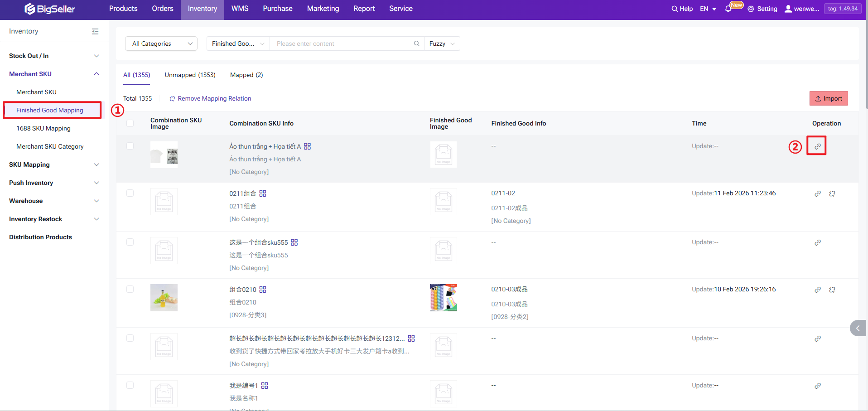Check the checkbox for 0211组合 row
This screenshot has width=868, height=411.
point(130,193)
